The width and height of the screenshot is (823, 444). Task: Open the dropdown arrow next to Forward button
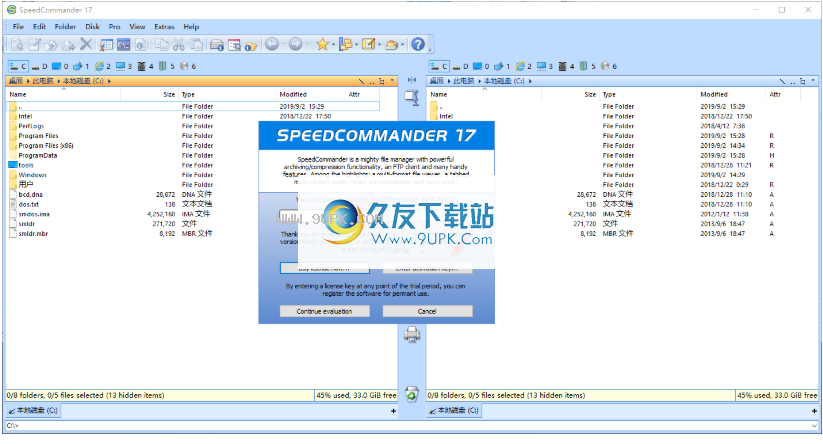[x=307, y=45]
